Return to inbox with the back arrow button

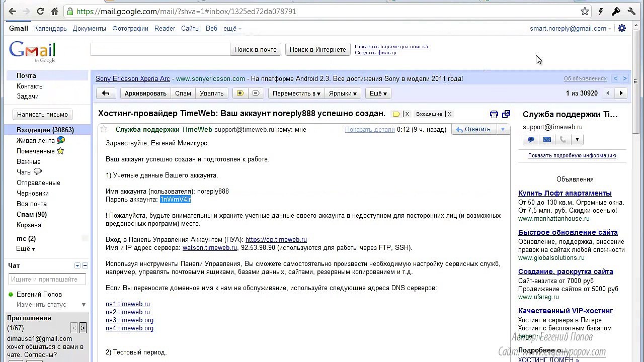tap(106, 93)
